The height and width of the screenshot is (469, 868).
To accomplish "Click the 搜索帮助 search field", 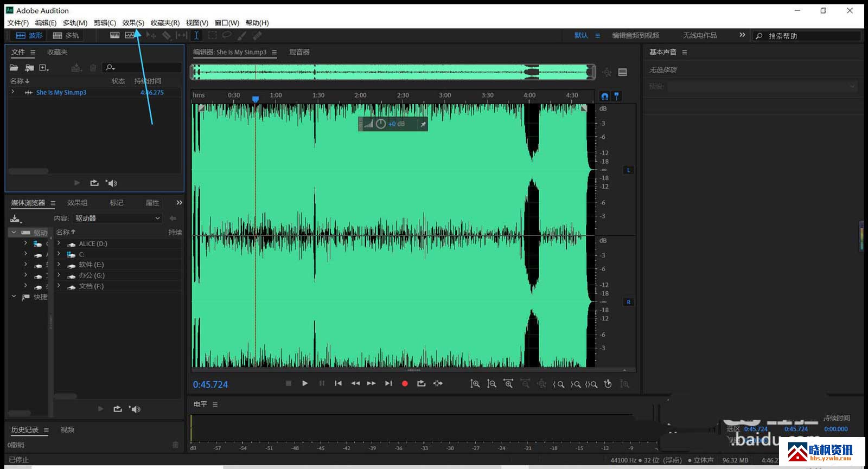I will [807, 36].
